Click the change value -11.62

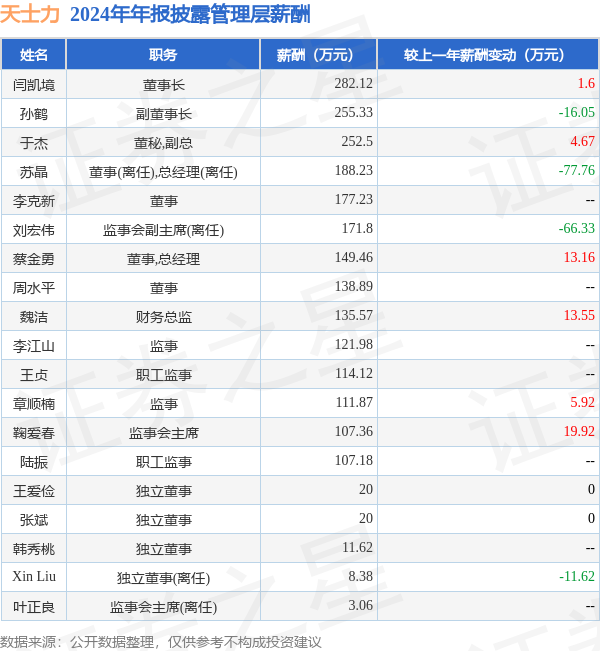(577, 576)
